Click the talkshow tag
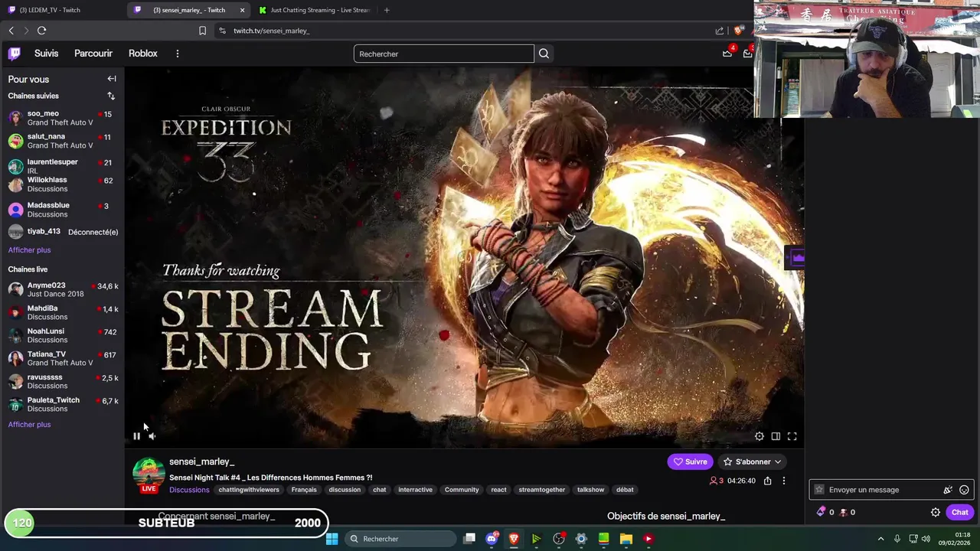Image resolution: width=980 pixels, height=551 pixels. click(590, 490)
